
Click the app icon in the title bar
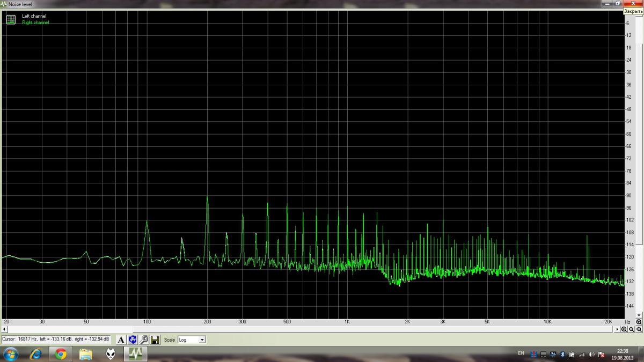[x=4, y=4]
